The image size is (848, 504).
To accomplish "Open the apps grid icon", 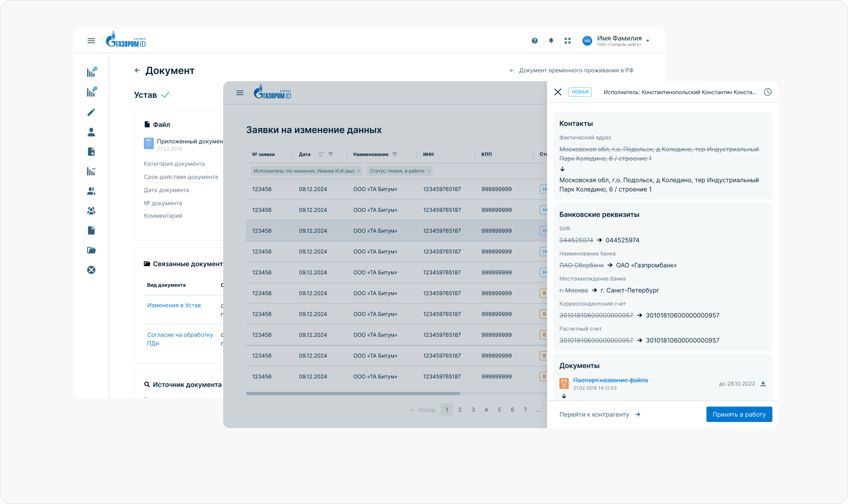I will click(x=568, y=41).
